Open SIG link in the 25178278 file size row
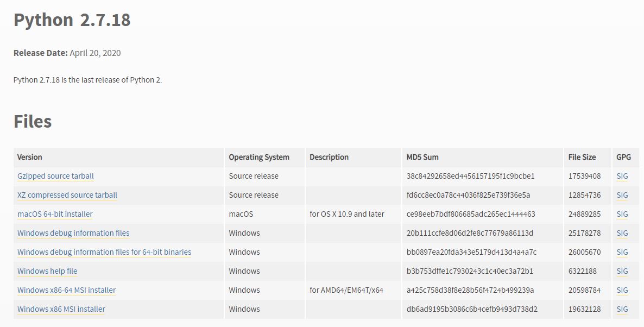 pos(622,233)
